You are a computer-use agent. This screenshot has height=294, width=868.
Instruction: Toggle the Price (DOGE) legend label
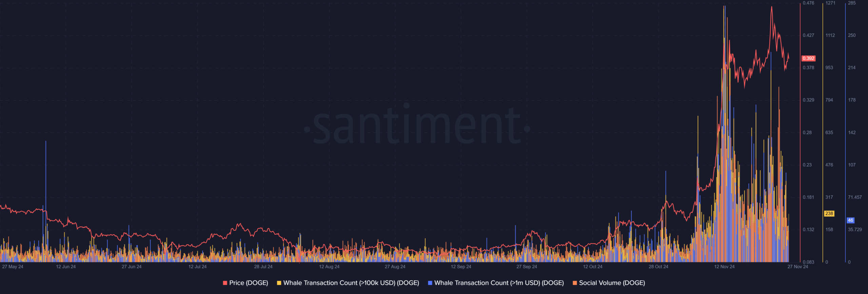pyautogui.click(x=249, y=283)
